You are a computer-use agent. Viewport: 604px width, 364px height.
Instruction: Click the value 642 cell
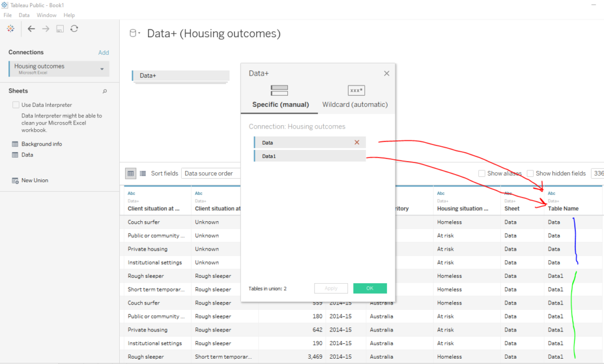pyautogui.click(x=317, y=330)
